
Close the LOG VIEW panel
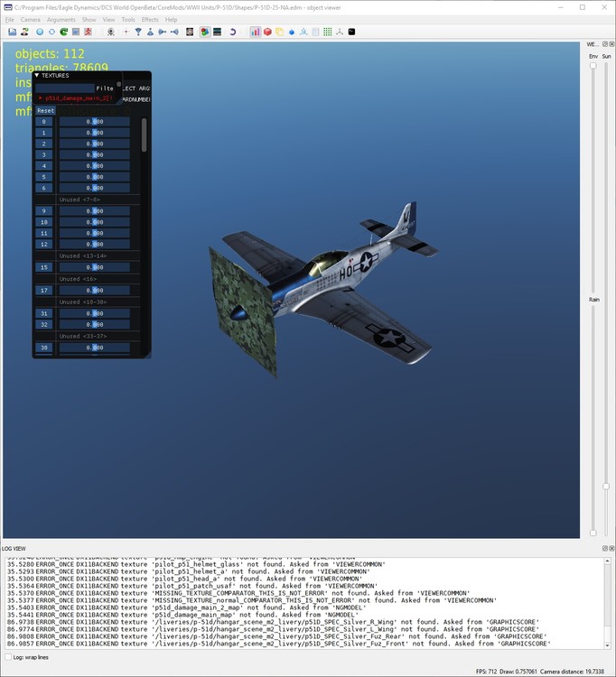(611, 548)
